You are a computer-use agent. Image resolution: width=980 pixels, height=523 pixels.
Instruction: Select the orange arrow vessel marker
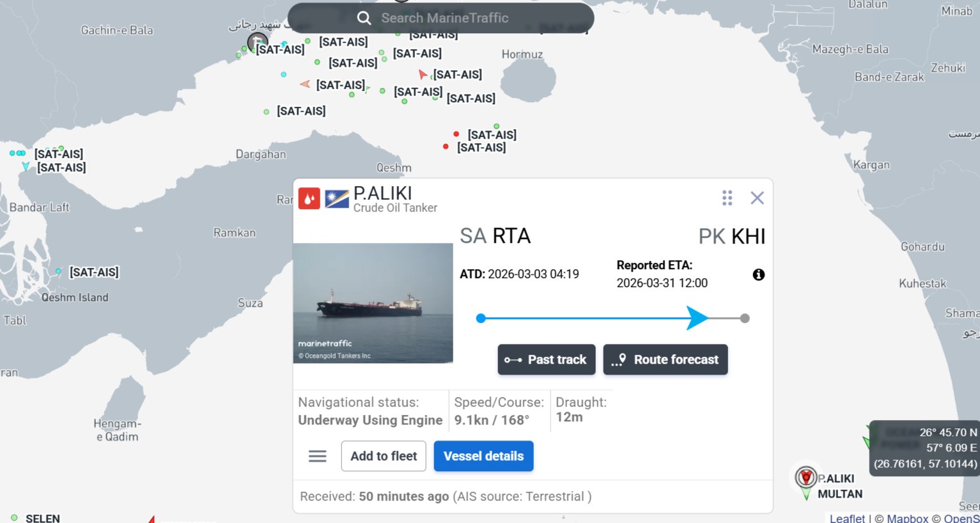click(305, 84)
